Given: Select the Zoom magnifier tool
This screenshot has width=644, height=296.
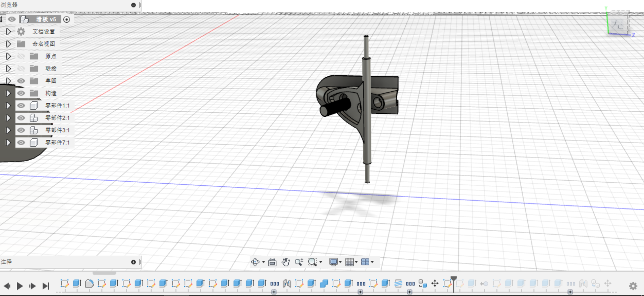Looking at the screenshot, I should [299, 262].
